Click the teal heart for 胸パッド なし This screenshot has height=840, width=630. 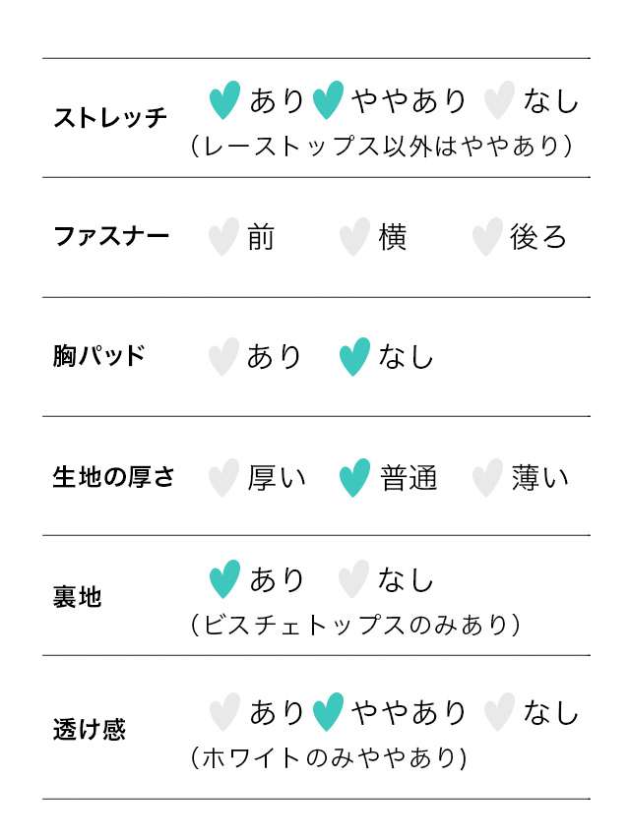pos(354,356)
